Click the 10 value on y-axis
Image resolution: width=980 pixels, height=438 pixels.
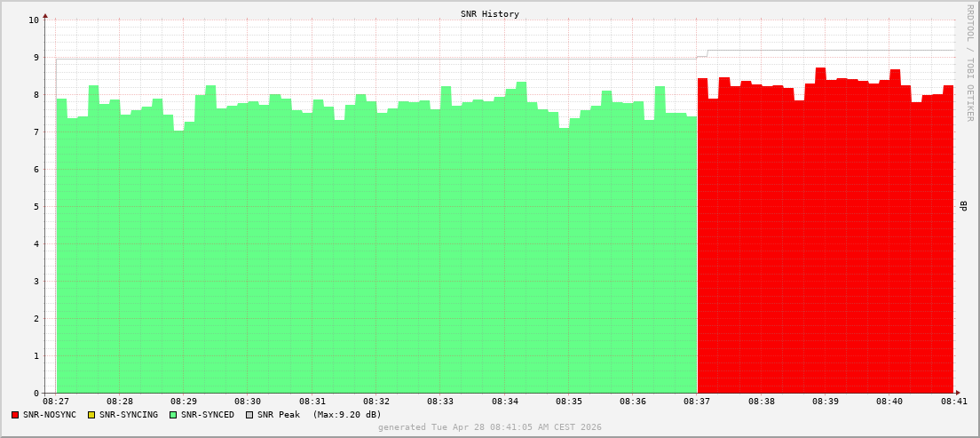[x=34, y=20]
